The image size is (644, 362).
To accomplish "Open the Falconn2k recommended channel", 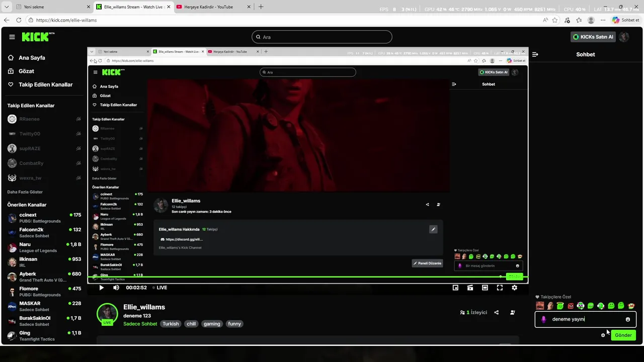I will [x=44, y=232].
